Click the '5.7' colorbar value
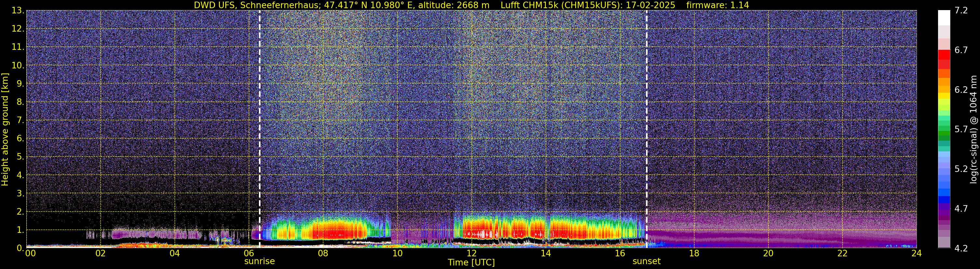Image resolution: width=980 pixels, height=269 pixels. [961, 130]
